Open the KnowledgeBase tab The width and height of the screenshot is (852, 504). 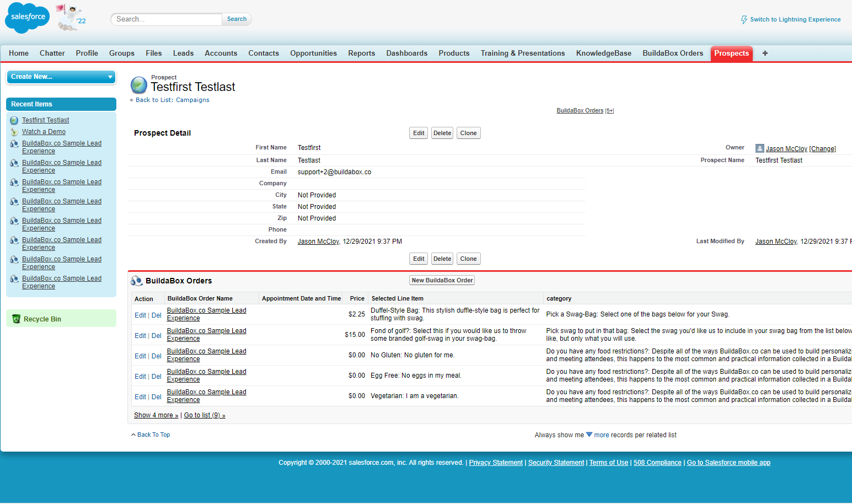pos(604,53)
